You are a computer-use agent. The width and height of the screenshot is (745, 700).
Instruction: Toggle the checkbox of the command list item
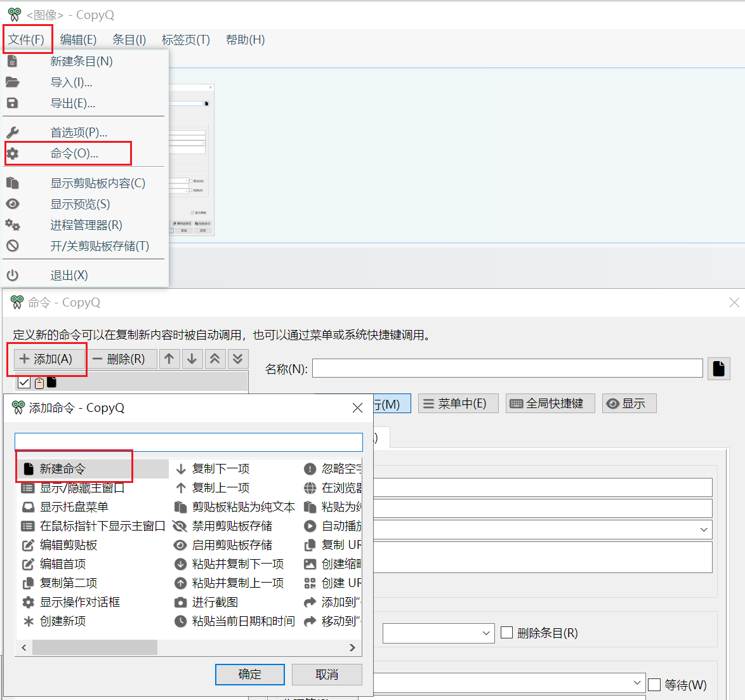click(x=23, y=383)
